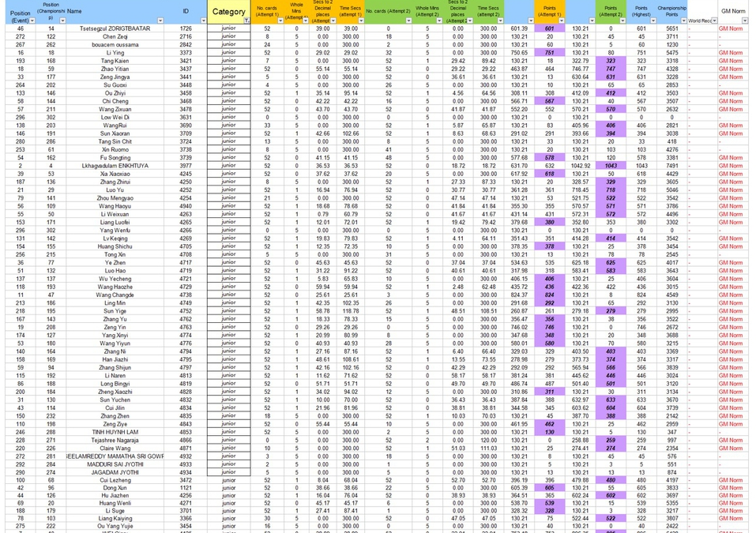Image resolution: width=756 pixels, height=533 pixels.
Task: Click GM Norm in Tsetsegzul ZORIGTBAATAR's row
Action: tap(731, 28)
